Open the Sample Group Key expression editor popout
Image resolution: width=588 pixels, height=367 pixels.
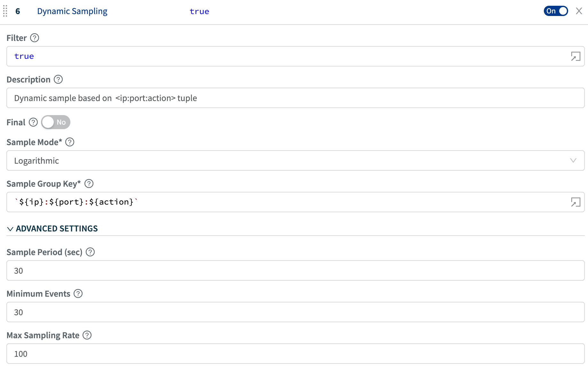tap(576, 202)
